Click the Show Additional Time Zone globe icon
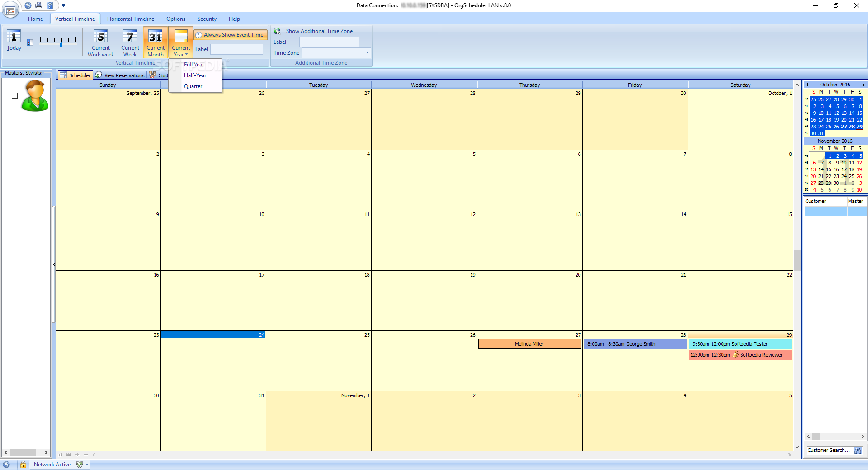 277,31
